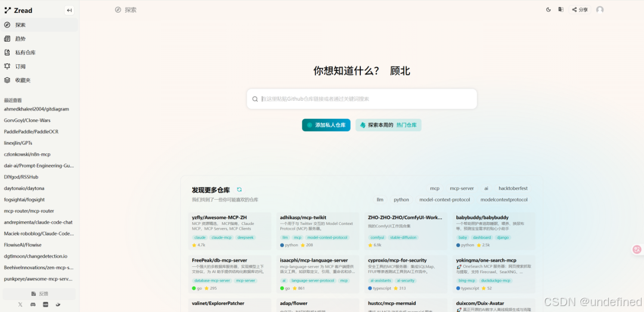Image resolution: width=644 pixels, height=312 pixels.
Task: Open valinet/ExplorerPatcher repository card
Action: pyautogui.click(x=230, y=305)
